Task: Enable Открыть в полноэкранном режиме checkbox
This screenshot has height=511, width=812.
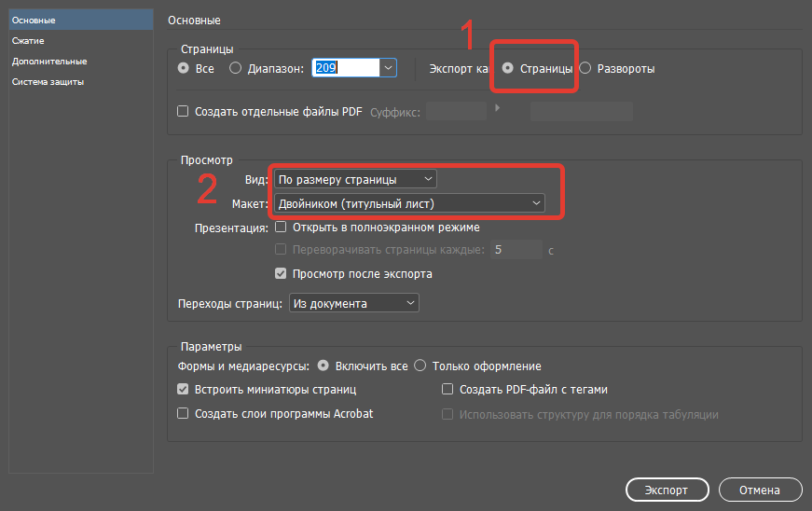Action: tap(281, 228)
